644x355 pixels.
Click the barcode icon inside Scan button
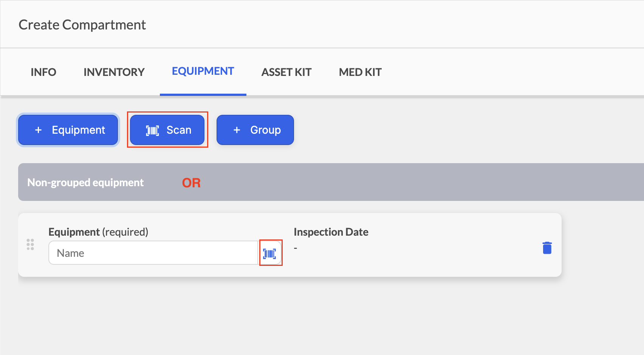coord(152,130)
